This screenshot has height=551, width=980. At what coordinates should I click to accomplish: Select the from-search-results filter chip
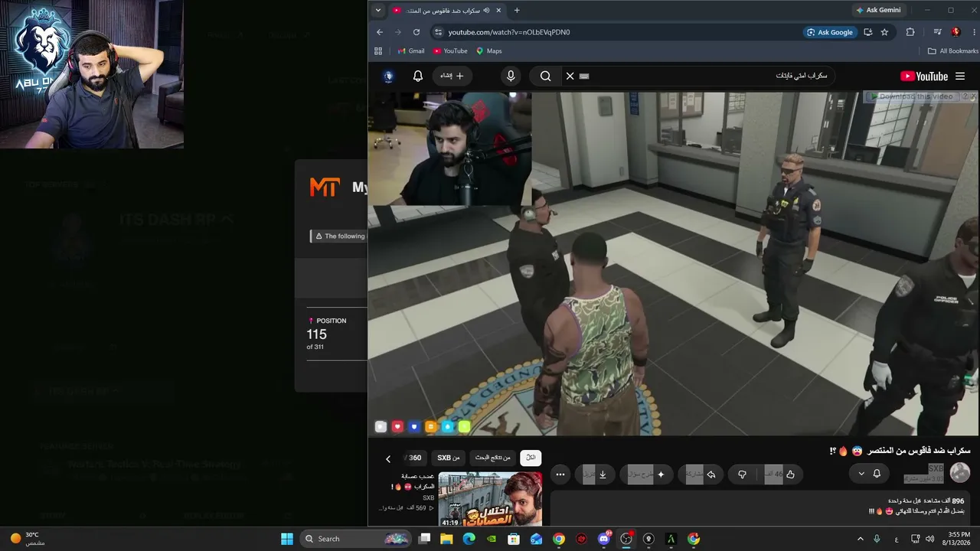[492, 458]
